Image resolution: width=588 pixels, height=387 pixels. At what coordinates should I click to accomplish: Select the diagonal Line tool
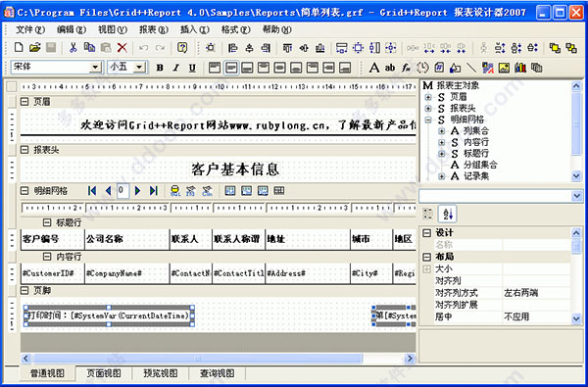pos(471,68)
